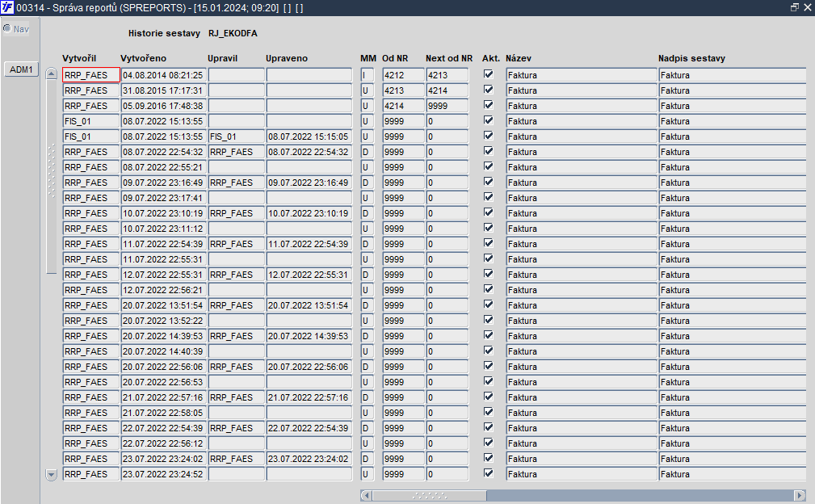Click the Akt. column header

[x=490, y=58]
